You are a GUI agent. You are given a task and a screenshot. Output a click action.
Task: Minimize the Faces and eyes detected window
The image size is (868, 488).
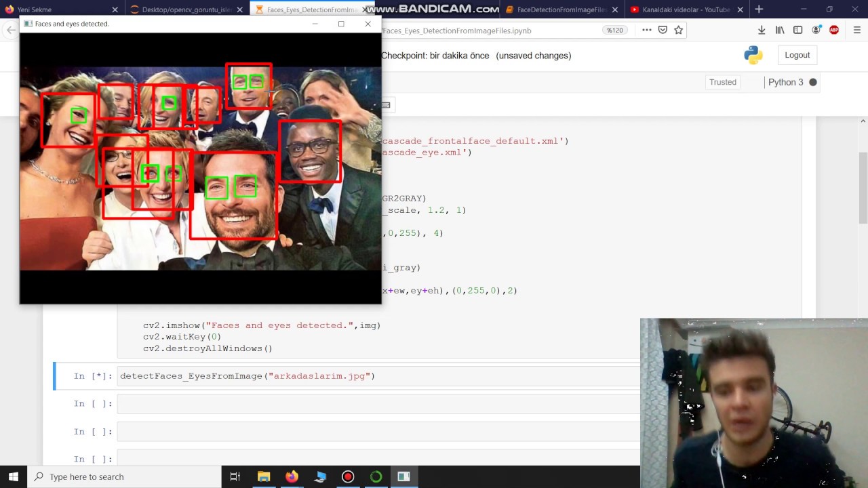(315, 24)
